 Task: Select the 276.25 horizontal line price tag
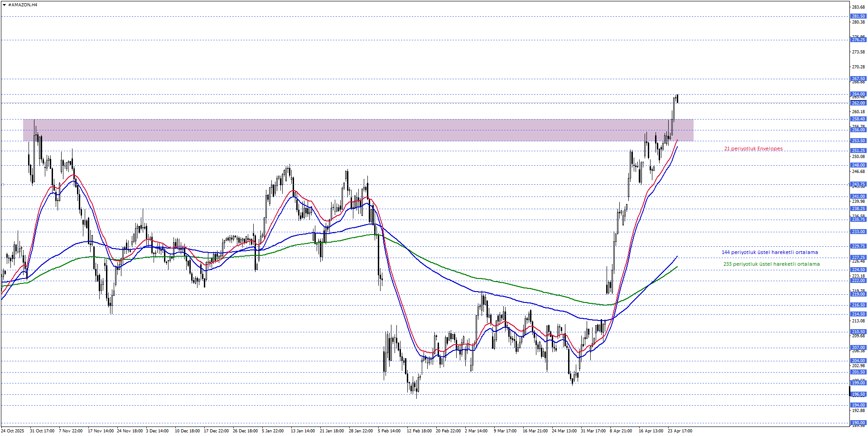pyautogui.click(x=858, y=40)
